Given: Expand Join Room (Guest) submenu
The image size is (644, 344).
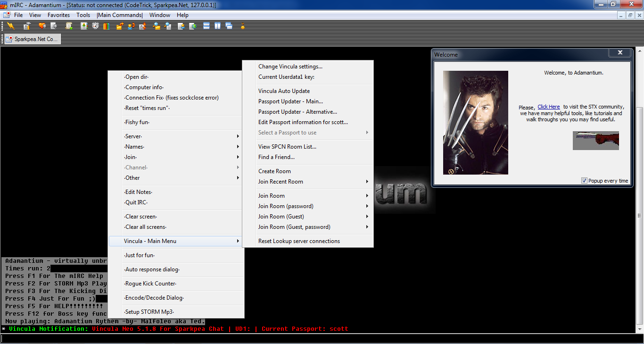Looking at the screenshot, I should (308, 217).
